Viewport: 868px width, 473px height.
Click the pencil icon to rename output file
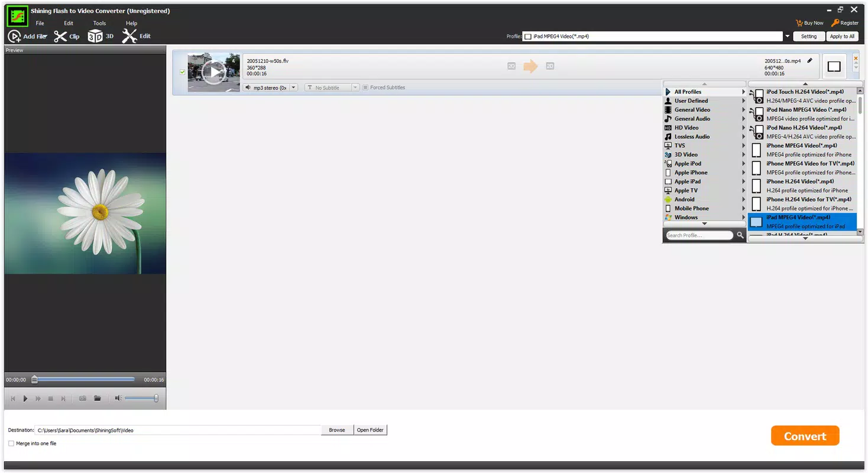(809, 60)
